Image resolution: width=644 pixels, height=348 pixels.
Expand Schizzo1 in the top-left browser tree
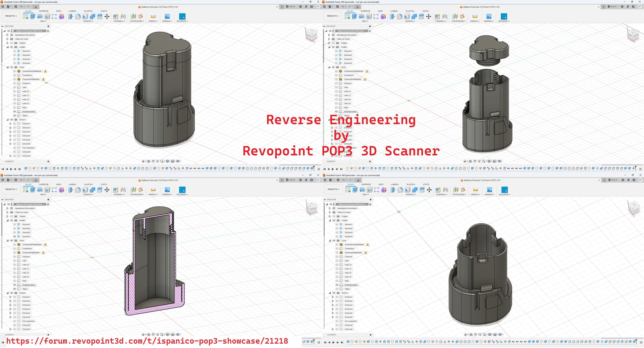coord(10,123)
